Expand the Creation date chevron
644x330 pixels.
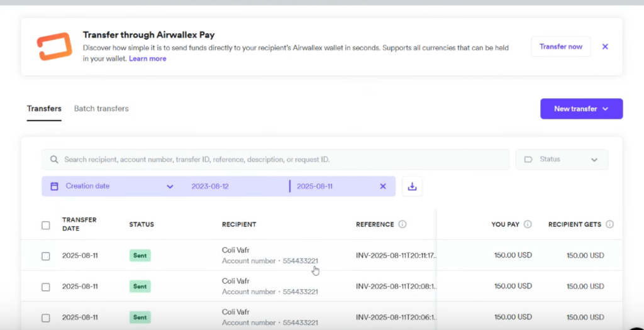coord(170,186)
